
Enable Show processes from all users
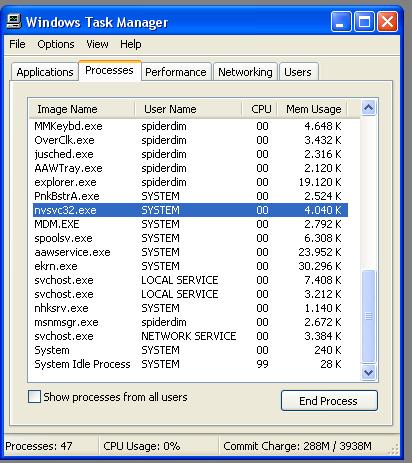point(34,397)
